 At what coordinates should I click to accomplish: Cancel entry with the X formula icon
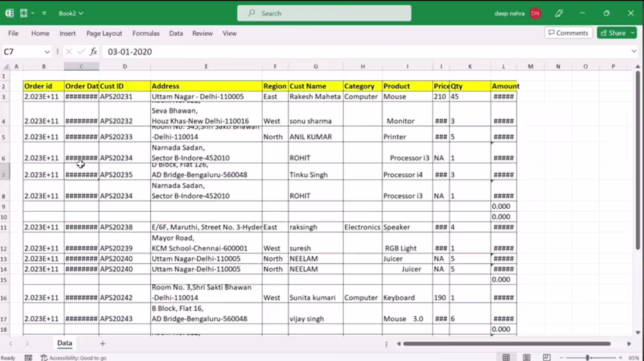click(x=68, y=51)
